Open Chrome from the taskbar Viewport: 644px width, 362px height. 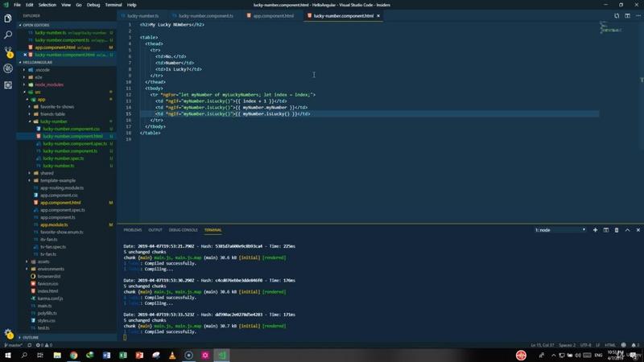73,355
